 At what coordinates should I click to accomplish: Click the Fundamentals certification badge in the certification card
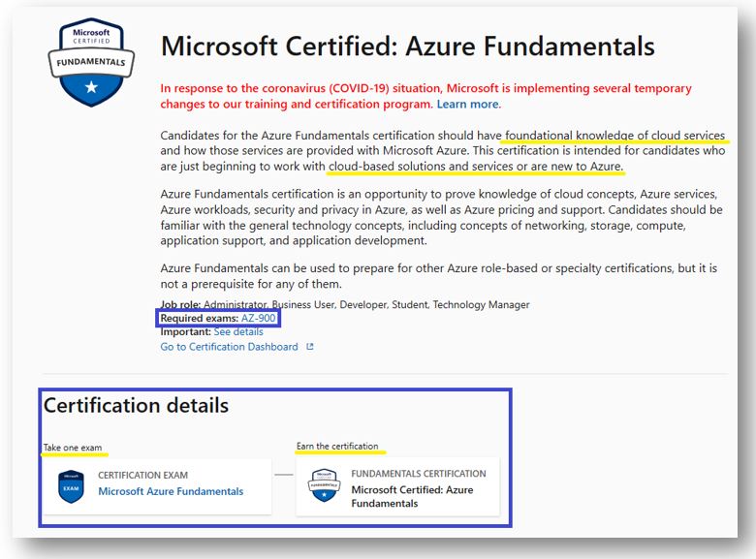click(324, 484)
